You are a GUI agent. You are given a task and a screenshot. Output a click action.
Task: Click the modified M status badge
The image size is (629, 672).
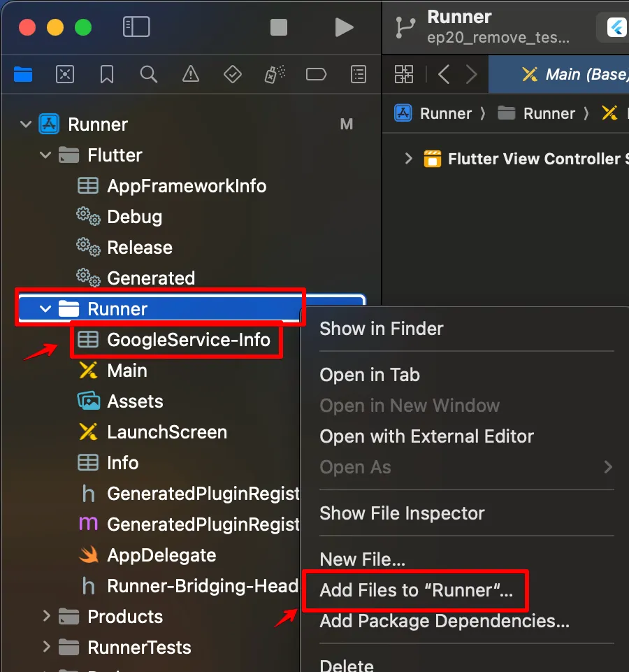click(347, 124)
